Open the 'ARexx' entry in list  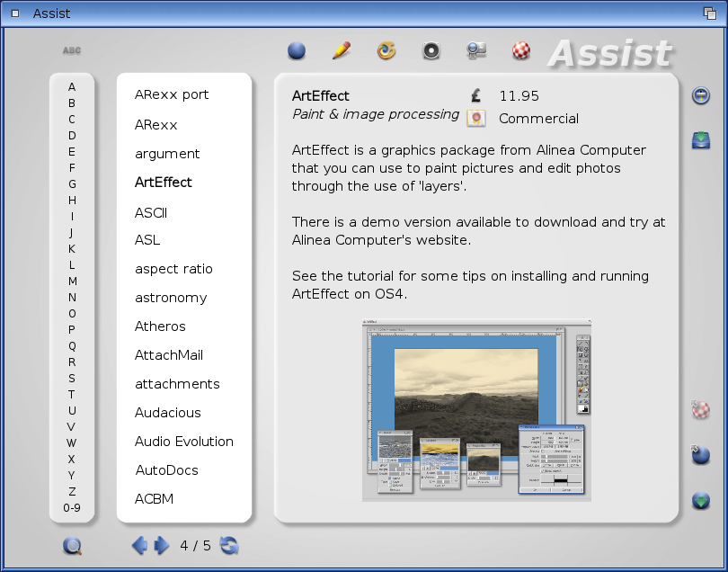click(156, 125)
